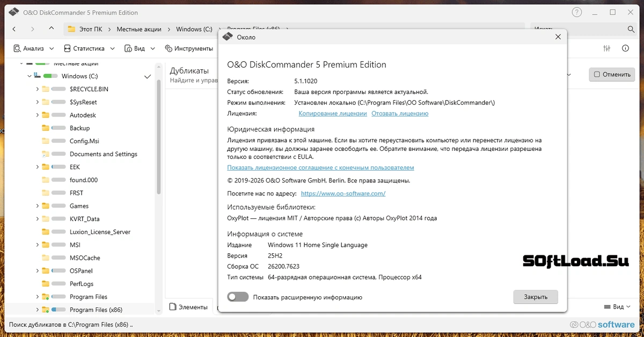This screenshot has height=337, width=644.
Task: Select Windows (C:) breadcrumb
Action: (194, 29)
